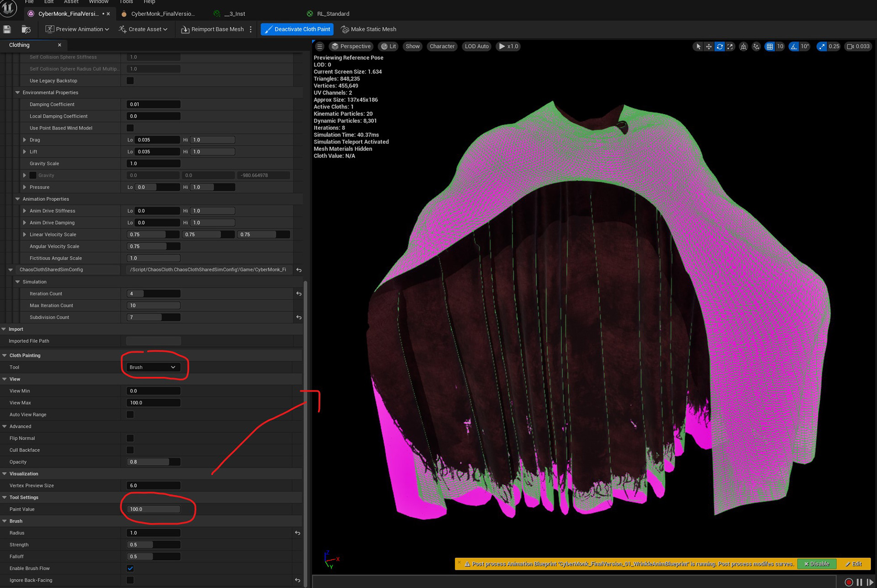Toggle Auto View Range checkbox
This screenshot has width=877, height=588.
coord(130,415)
